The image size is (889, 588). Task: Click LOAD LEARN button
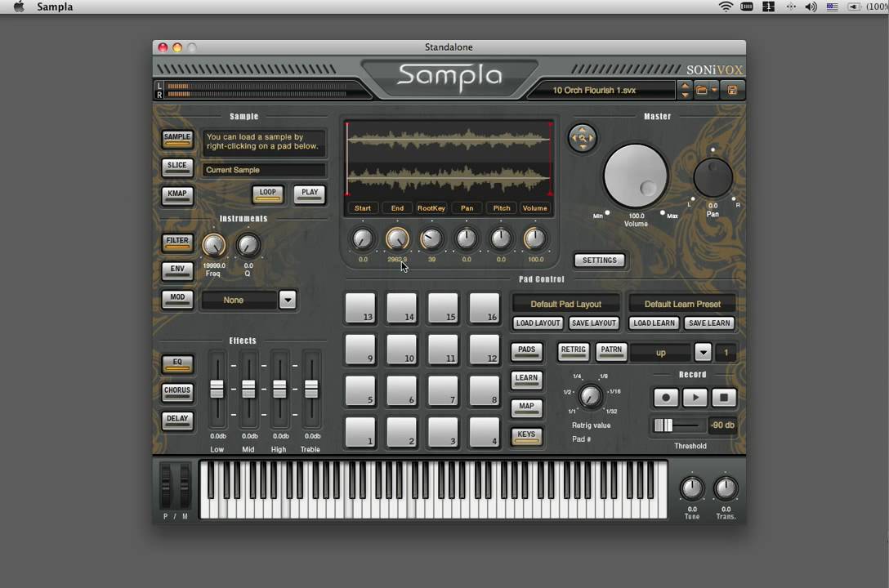pyautogui.click(x=654, y=323)
